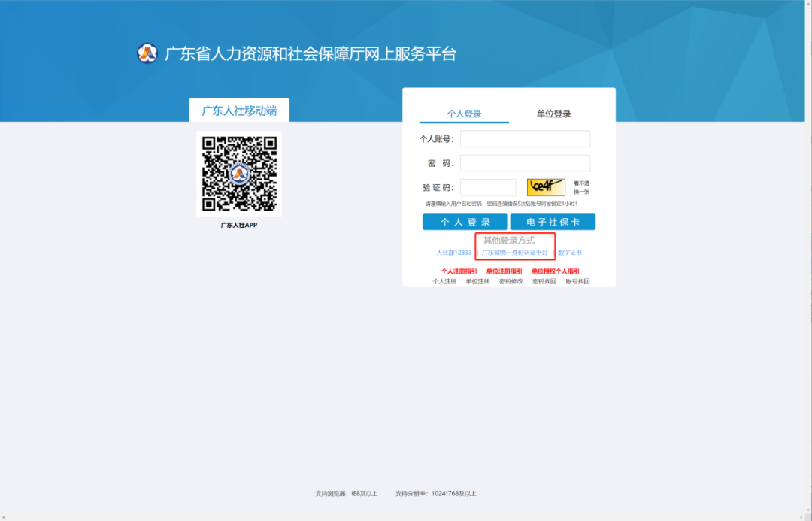Open 广东省统一身份认证平台 login link

(x=515, y=253)
